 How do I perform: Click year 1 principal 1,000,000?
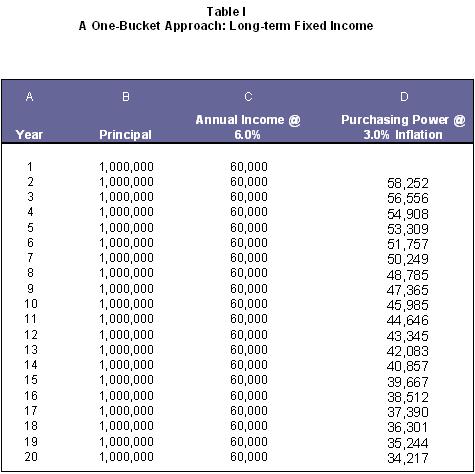(126, 167)
